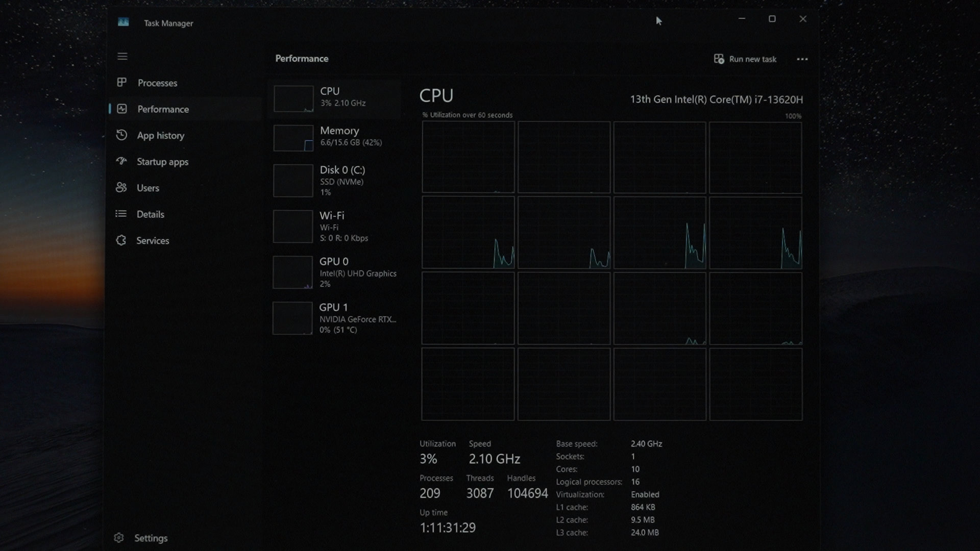This screenshot has height=551, width=980.
Task: Click the Startup apps gauge icon
Action: (121, 161)
